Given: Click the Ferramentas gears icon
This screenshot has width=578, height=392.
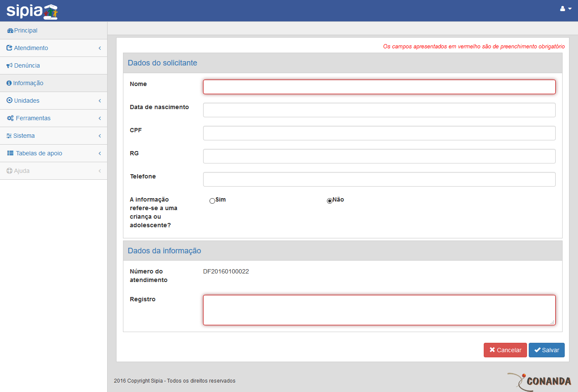Looking at the screenshot, I should pyautogui.click(x=10, y=118).
